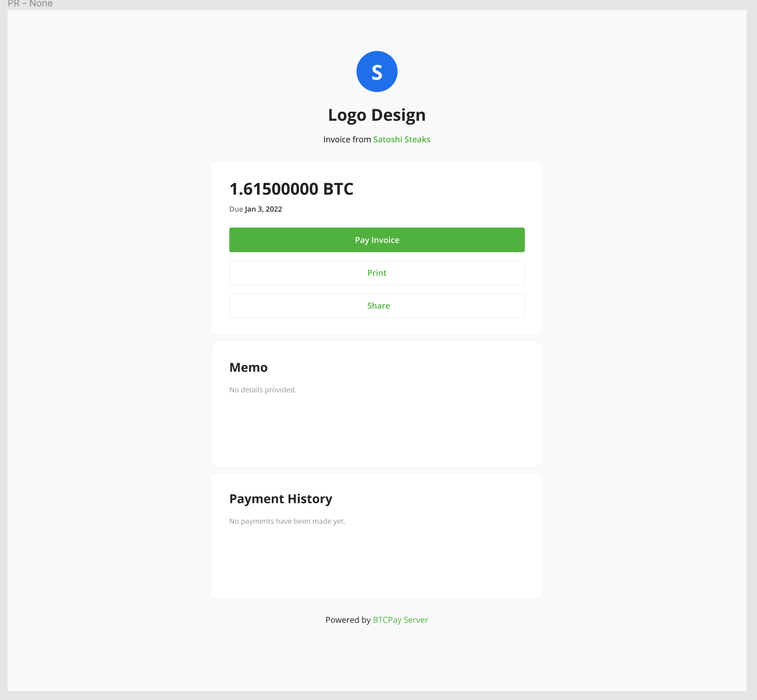Open the Print option
Screen dimensions: 757x700
coord(377,272)
